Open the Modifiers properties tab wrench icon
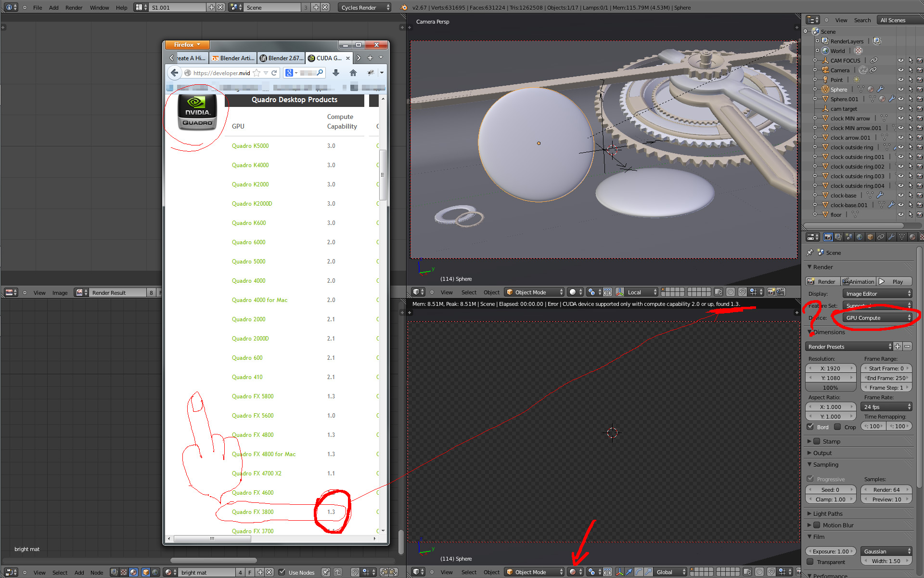 [x=891, y=237]
